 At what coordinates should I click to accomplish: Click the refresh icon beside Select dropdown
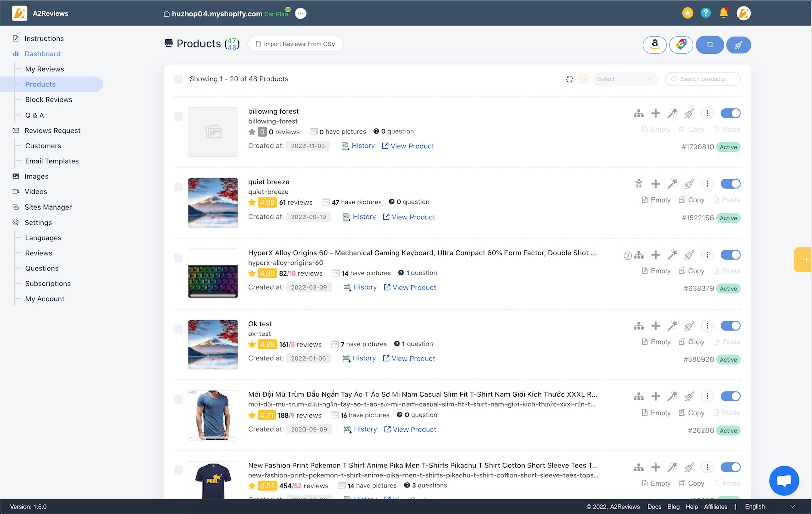tap(569, 79)
